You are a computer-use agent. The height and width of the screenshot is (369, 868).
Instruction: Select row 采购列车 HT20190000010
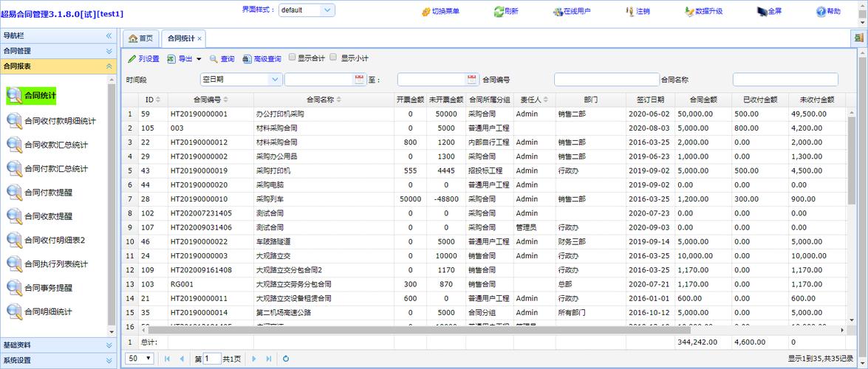[484, 199]
